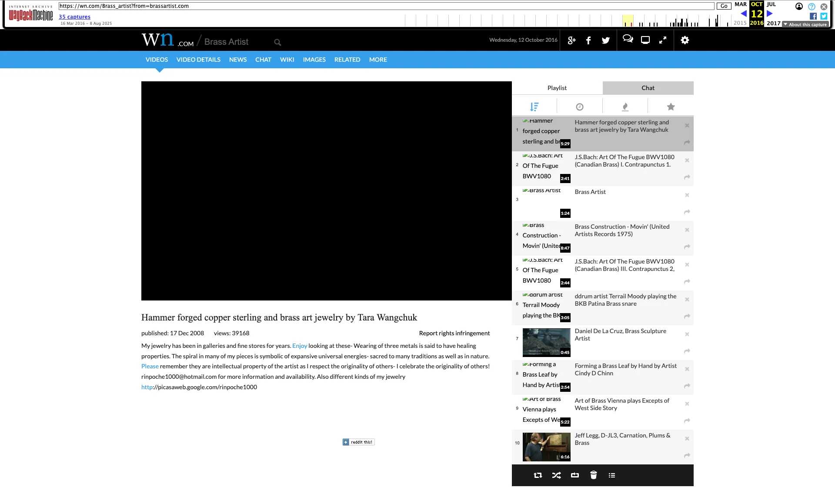Image resolution: width=835 pixels, height=504 pixels.
Task: Click the trash icon to clear playlist
Action: [x=593, y=475]
